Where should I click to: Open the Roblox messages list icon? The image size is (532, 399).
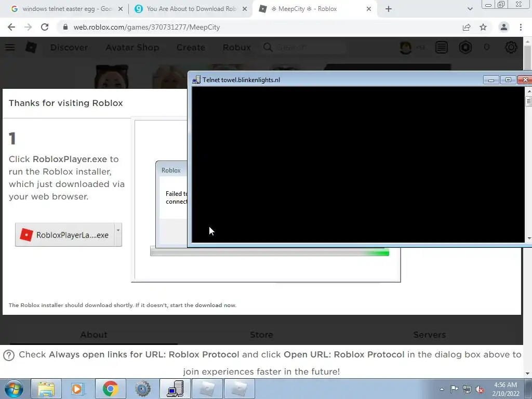pyautogui.click(x=442, y=47)
